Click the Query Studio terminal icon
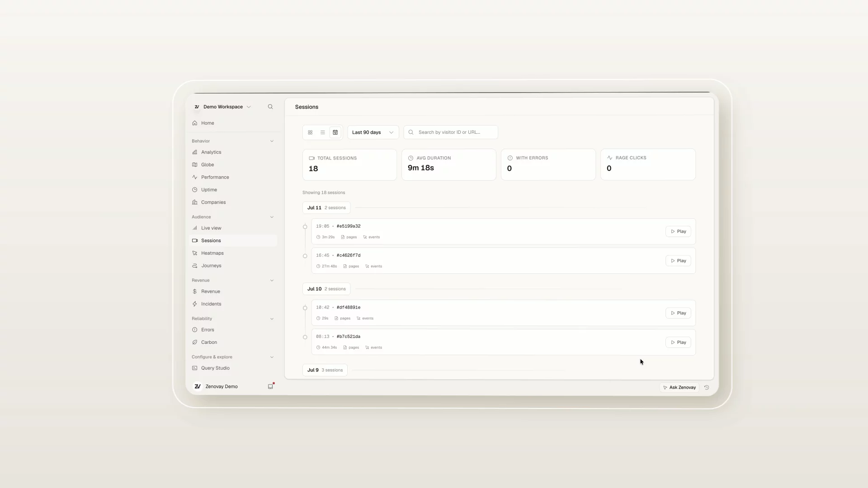868x488 pixels. click(194, 368)
